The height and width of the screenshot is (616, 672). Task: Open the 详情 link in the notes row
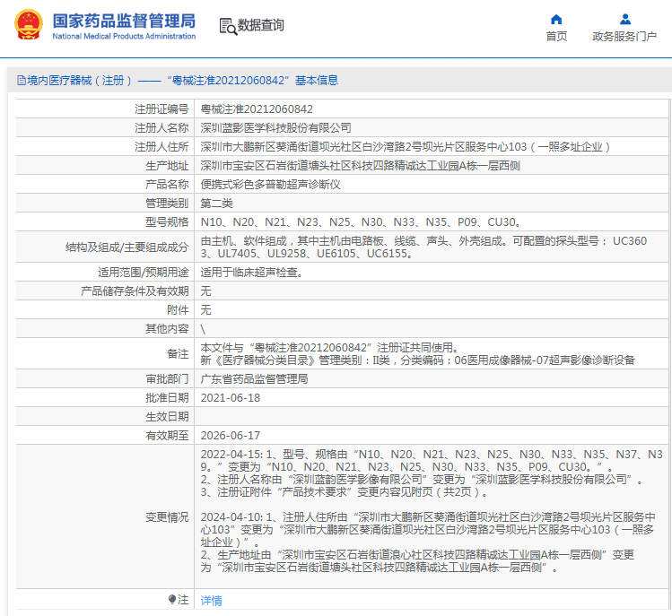pos(211,600)
